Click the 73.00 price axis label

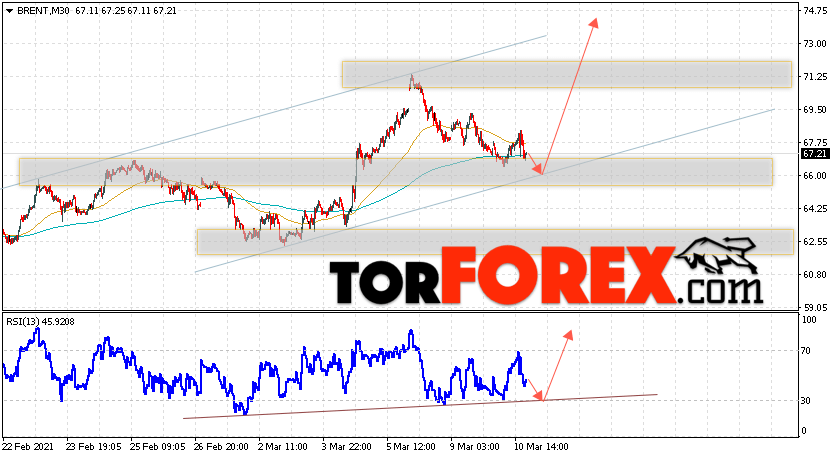pos(815,44)
